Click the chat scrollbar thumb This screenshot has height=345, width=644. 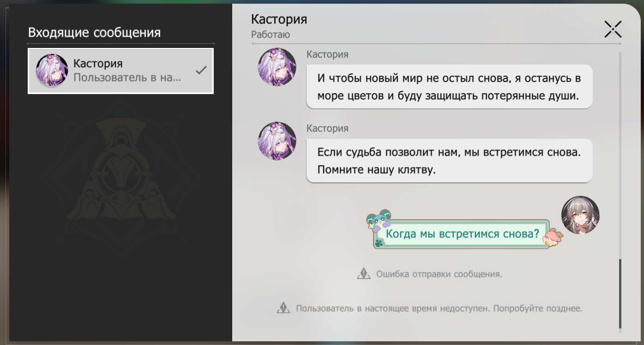point(620,294)
